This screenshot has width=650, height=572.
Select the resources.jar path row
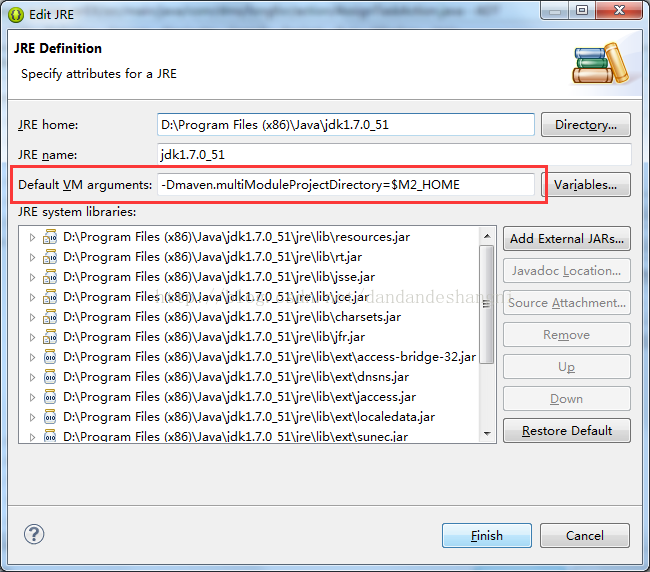click(x=236, y=237)
